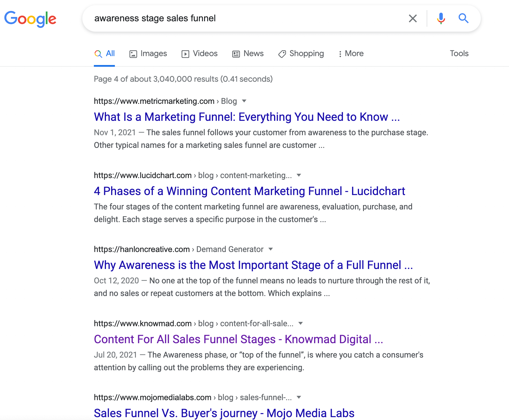Click the hanloncreative.com URL breadcrumb
Screen dimensions: 509x420
pos(179,249)
